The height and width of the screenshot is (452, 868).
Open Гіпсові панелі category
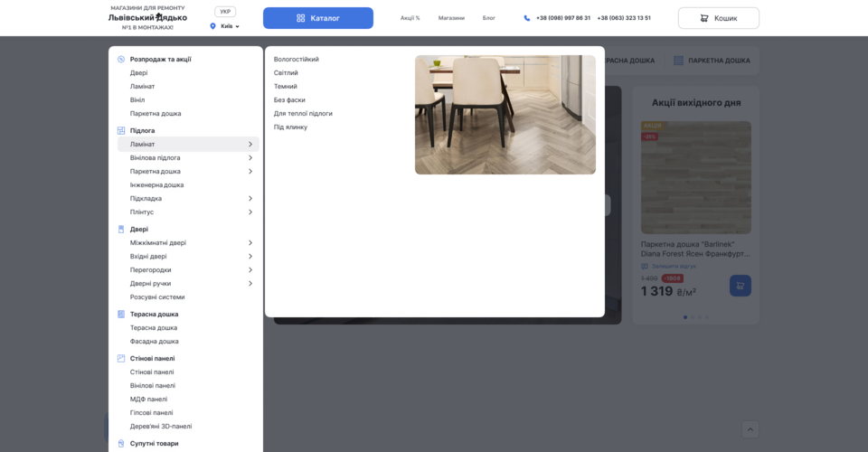pos(151,413)
